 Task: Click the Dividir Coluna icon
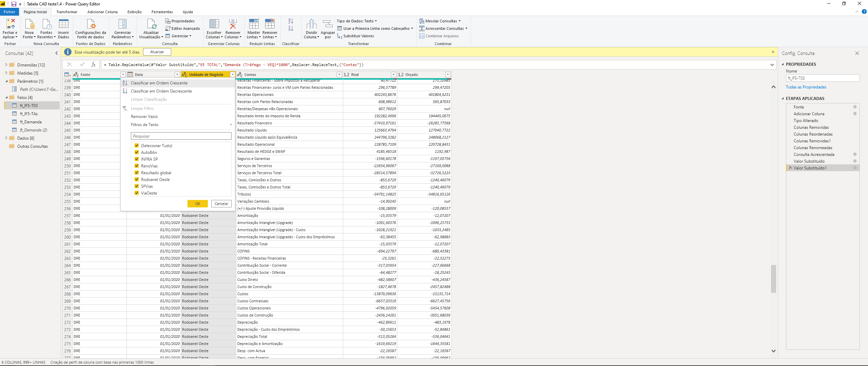coord(311,24)
